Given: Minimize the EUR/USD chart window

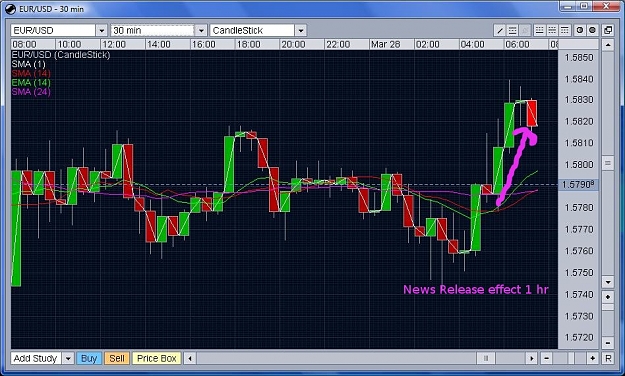Looking at the screenshot, I should click(568, 6).
